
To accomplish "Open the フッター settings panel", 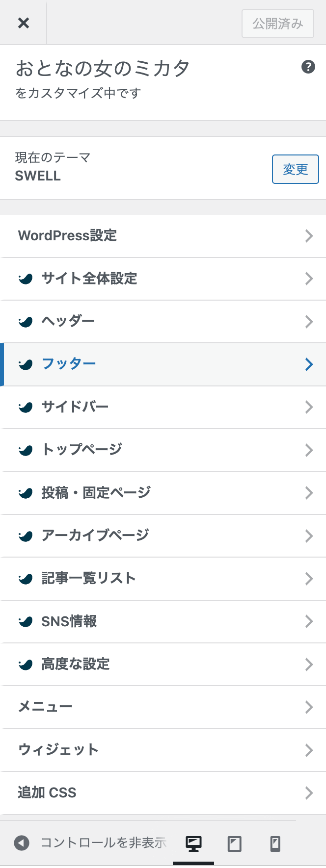I will (163, 364).
